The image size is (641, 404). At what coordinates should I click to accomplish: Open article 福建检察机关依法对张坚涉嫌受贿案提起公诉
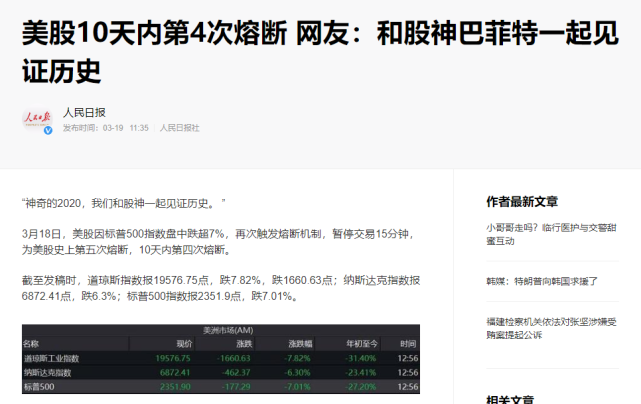pos(551,328)
